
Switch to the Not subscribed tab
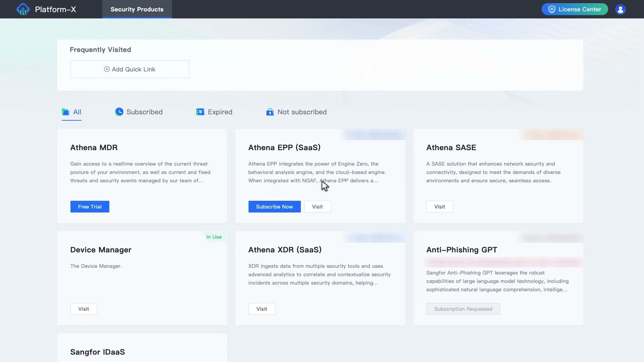click(x=296, y=112)
